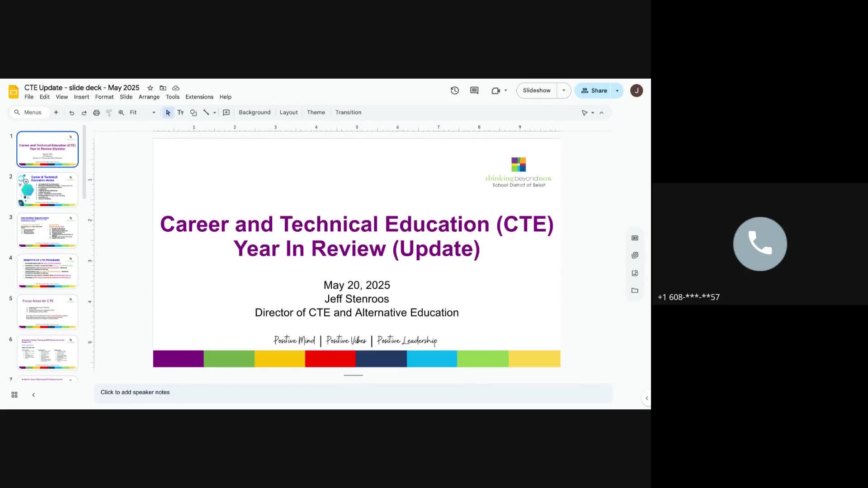868x488 pixels.
Task: Open the Text box tool
Action: click(x=180, y=112)
